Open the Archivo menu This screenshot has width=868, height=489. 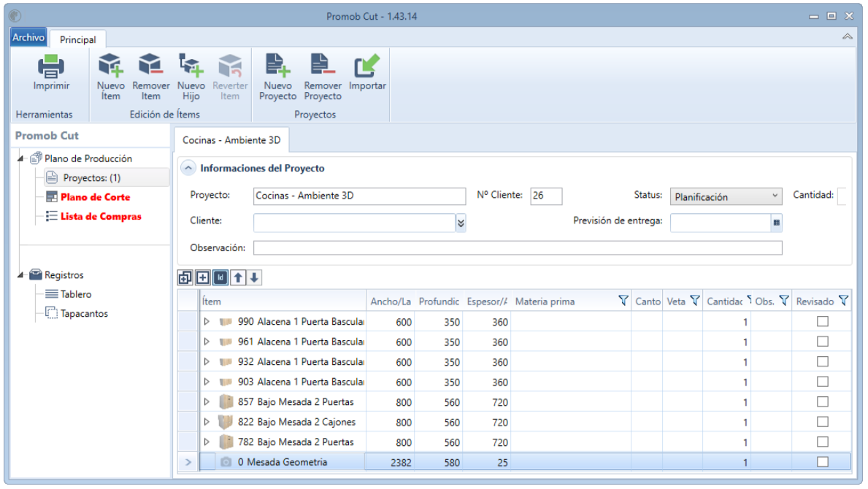(28, 37)
